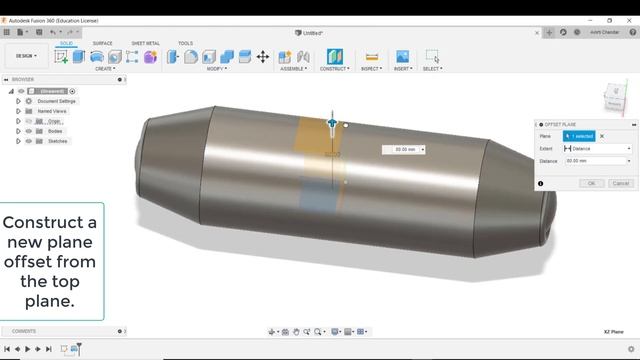Expand the Document Settings node
Image resolution: width=640 pixels, height=360 pixels.
(18, 101)
